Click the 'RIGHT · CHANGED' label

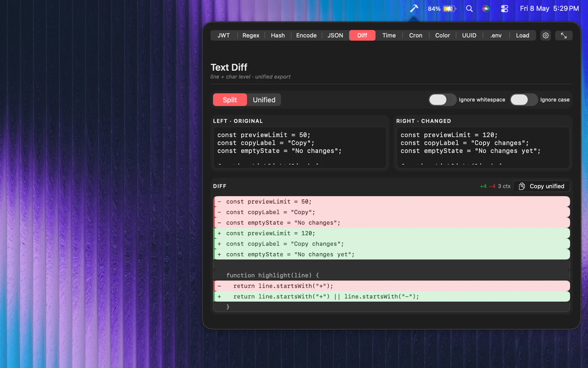[423, 121]
